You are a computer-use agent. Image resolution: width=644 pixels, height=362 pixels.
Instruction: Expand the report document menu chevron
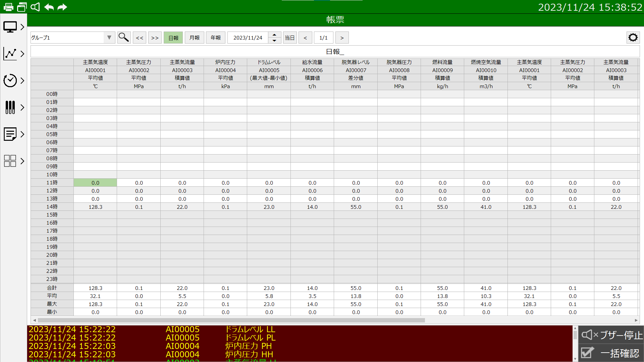(22, 134)
